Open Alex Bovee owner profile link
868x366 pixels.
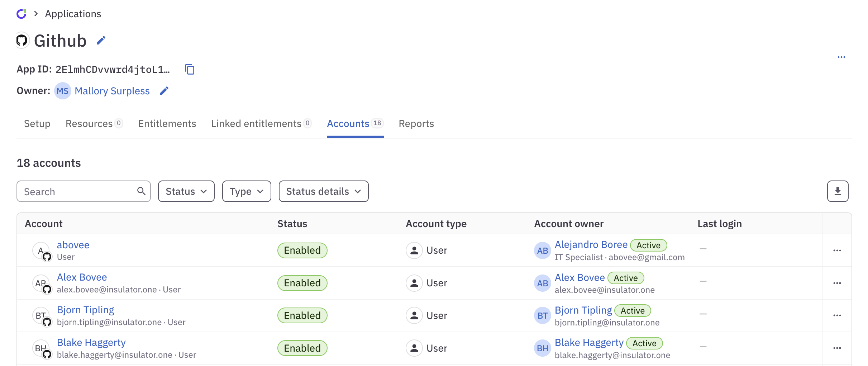[x=580, y=277]
